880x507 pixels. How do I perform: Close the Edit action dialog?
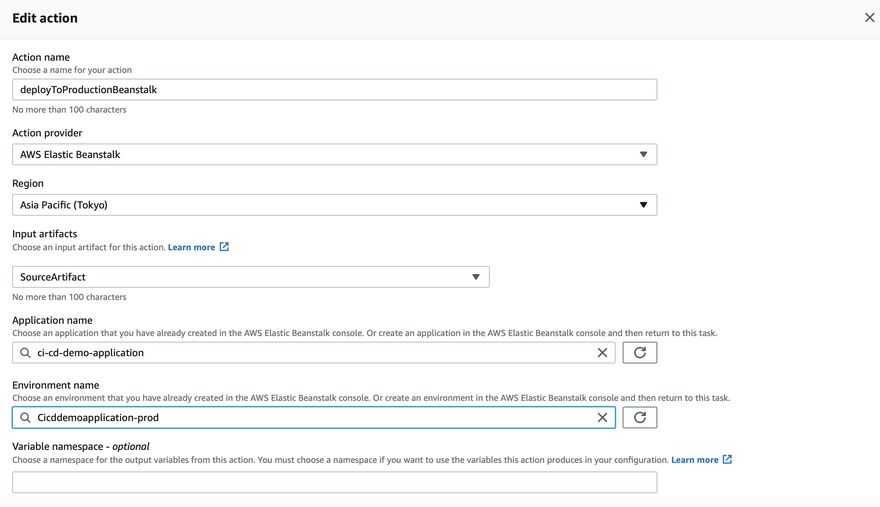869,18
